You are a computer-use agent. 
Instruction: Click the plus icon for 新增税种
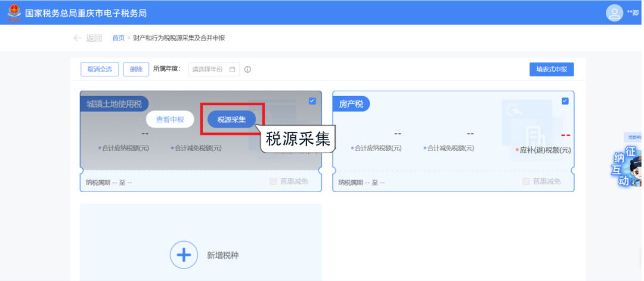pos(184,255)
